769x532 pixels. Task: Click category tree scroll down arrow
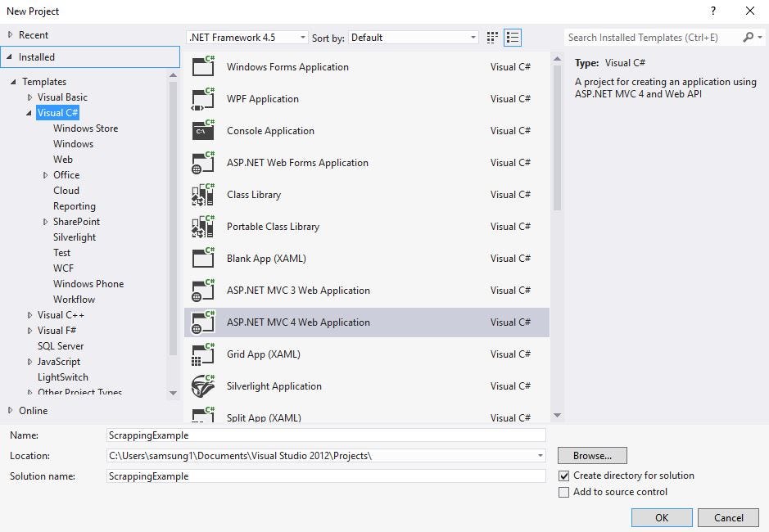tap(173, 393)
